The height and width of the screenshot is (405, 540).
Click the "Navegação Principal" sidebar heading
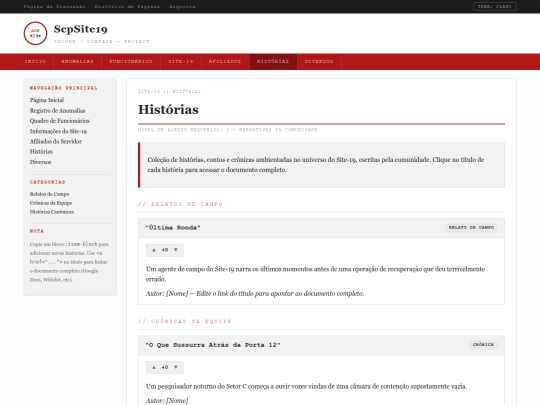coord(64,88)
